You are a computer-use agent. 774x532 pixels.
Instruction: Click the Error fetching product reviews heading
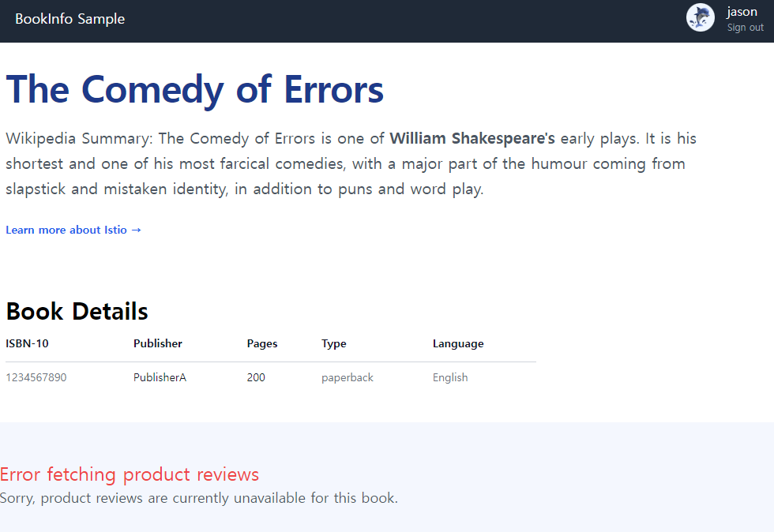pyautogui.click(x=130, y=474)
